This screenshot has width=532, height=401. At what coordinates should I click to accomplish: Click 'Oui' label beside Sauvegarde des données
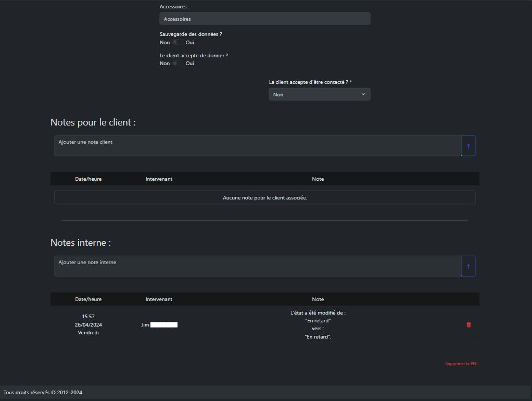tap(190, 43)
